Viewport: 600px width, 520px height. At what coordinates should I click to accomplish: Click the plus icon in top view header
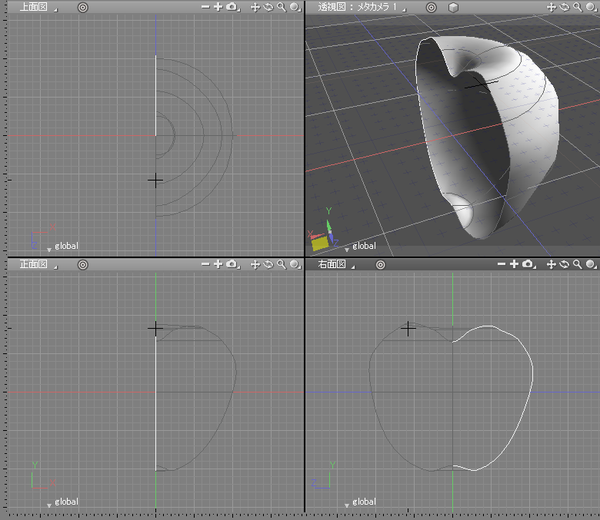[x=218, y=7]
